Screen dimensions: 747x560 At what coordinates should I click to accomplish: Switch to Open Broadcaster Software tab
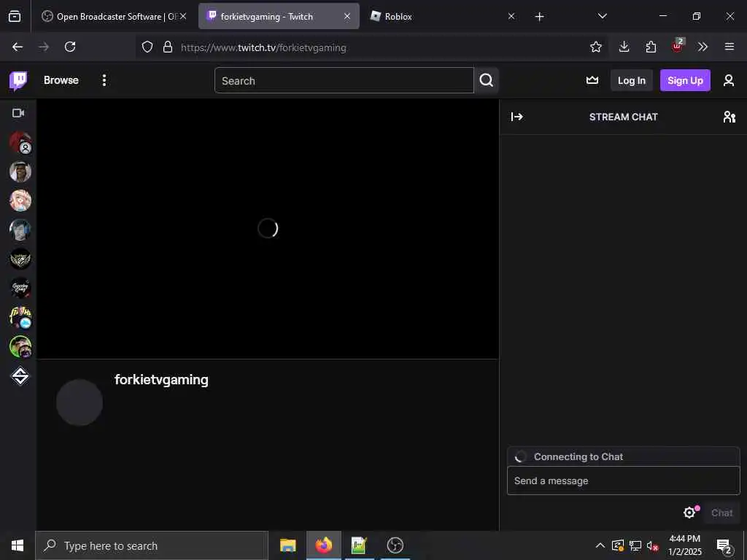click(x=109, y=17)
